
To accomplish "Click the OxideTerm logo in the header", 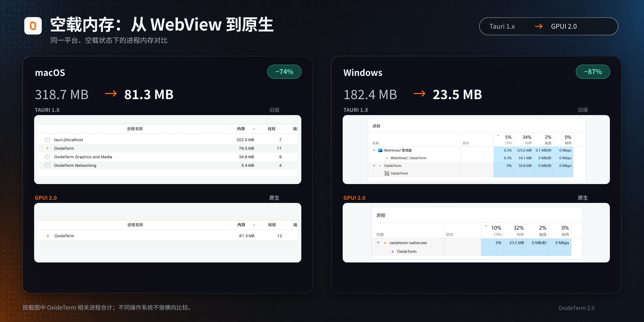I will (33, 26).
